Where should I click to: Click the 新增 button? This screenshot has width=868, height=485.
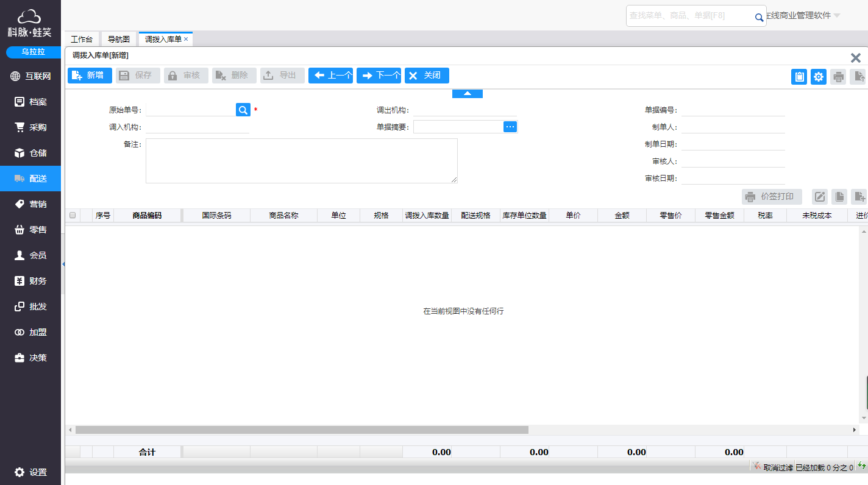click(90, 76)
